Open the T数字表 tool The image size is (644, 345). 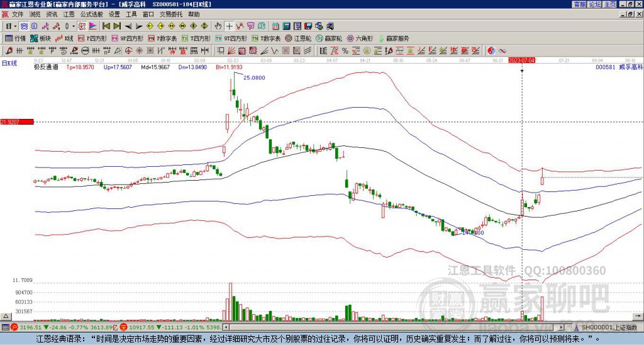click(x=266, y=38)
